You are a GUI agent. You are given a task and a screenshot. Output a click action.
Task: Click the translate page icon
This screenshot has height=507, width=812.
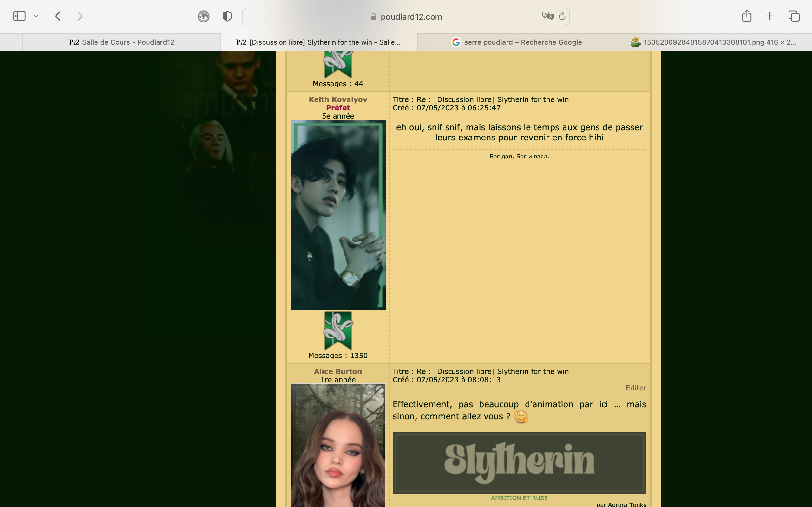[547, 16]
